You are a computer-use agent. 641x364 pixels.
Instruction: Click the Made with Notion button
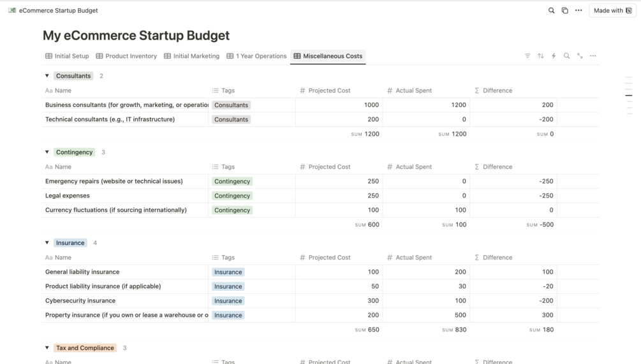pyautogui.click(x=612, y=10)
